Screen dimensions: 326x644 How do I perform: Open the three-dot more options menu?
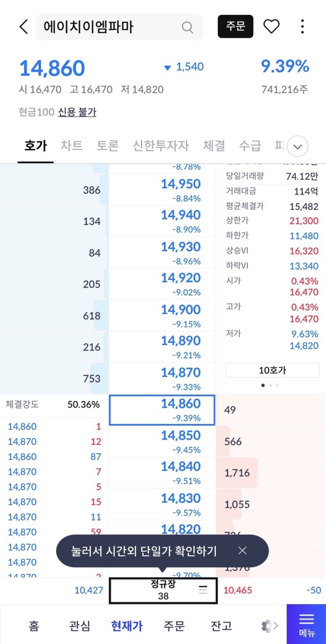(302, 27)
